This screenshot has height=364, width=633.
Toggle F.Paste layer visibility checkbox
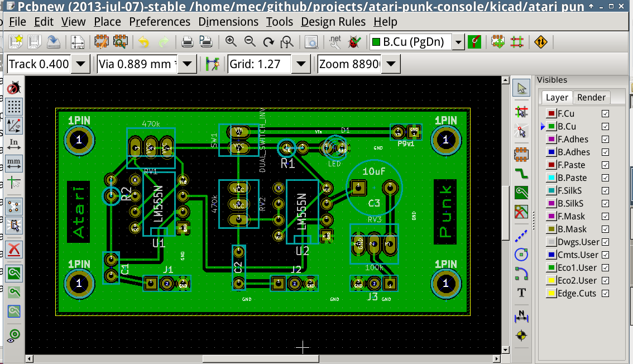click(x=605, y=165)
